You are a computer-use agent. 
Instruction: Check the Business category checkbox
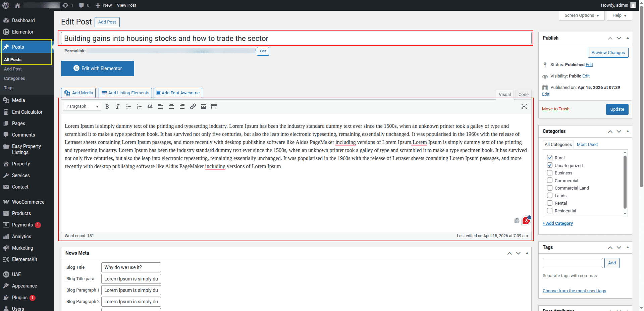click(x=550, y=173)
